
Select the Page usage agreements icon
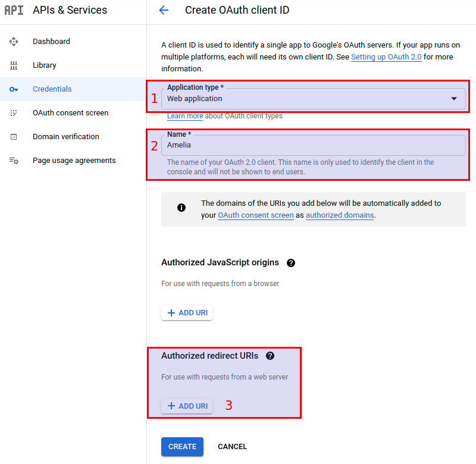click(14, 160)
